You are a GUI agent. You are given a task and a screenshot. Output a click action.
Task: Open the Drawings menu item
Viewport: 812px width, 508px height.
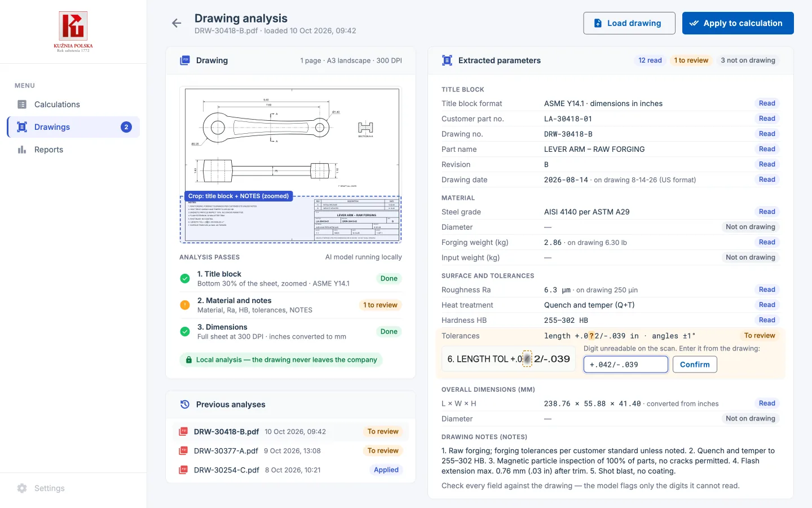coord(73,127)
